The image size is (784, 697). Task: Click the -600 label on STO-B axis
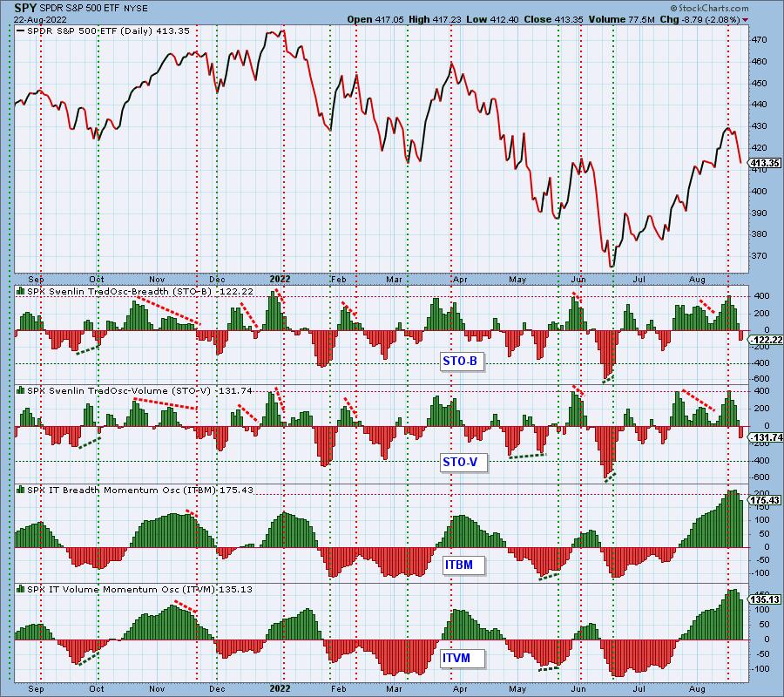point(761,378)
